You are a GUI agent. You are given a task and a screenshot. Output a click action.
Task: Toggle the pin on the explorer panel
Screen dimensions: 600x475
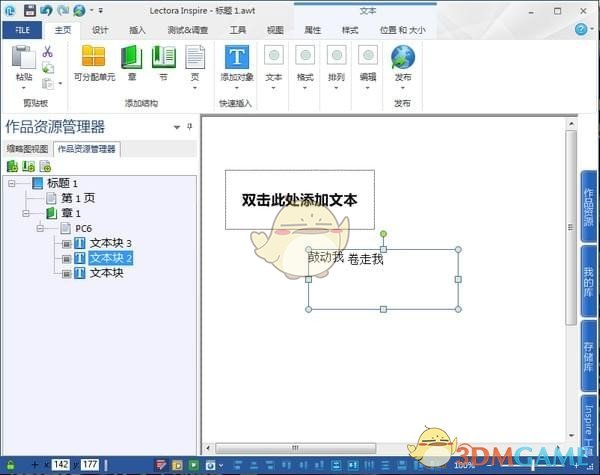(x=189, y=126)
